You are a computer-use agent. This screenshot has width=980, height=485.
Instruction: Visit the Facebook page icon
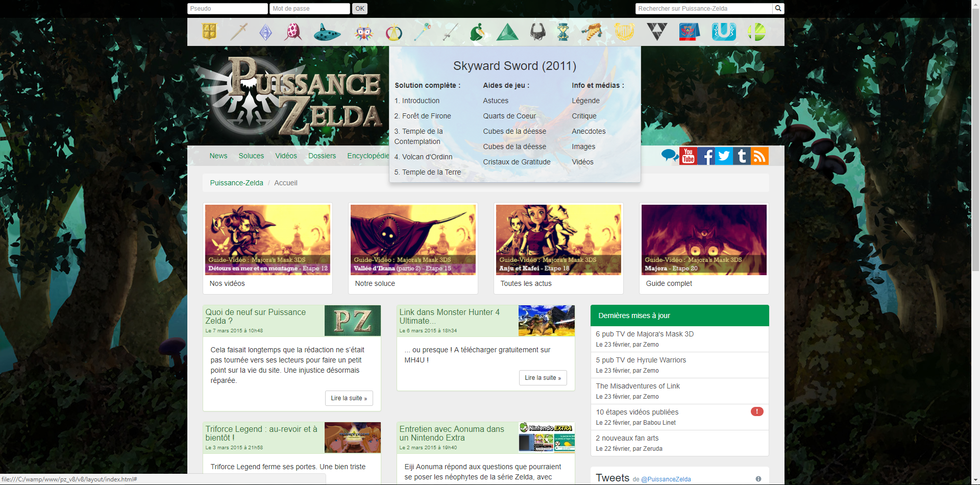706,156
